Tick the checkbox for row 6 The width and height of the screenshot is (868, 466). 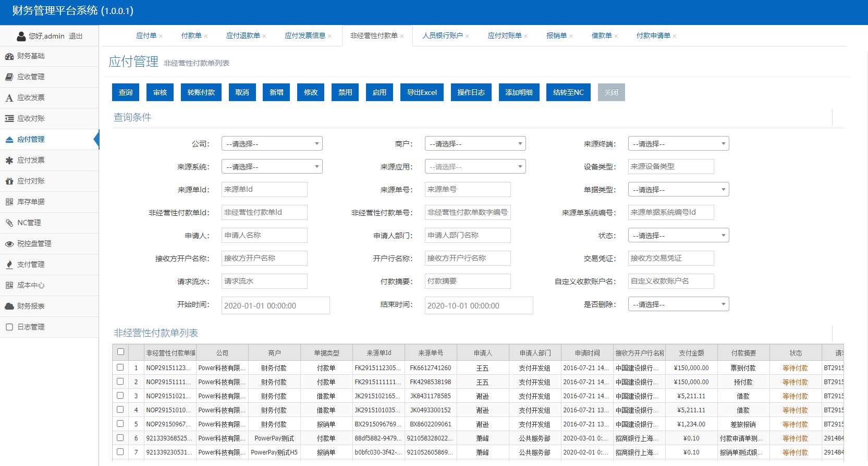(x=120, y=438)
